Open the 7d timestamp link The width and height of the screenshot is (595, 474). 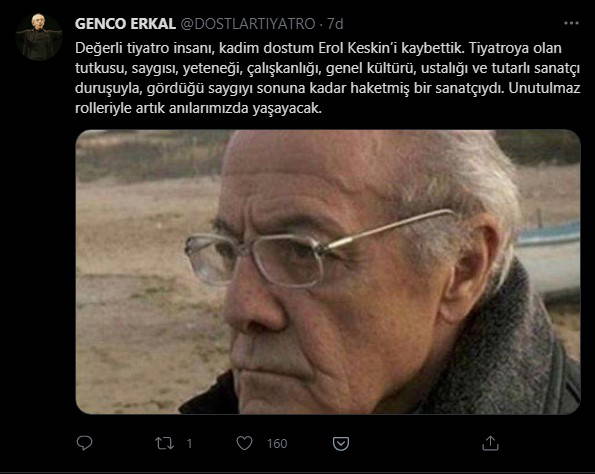(x=335, y=24)
